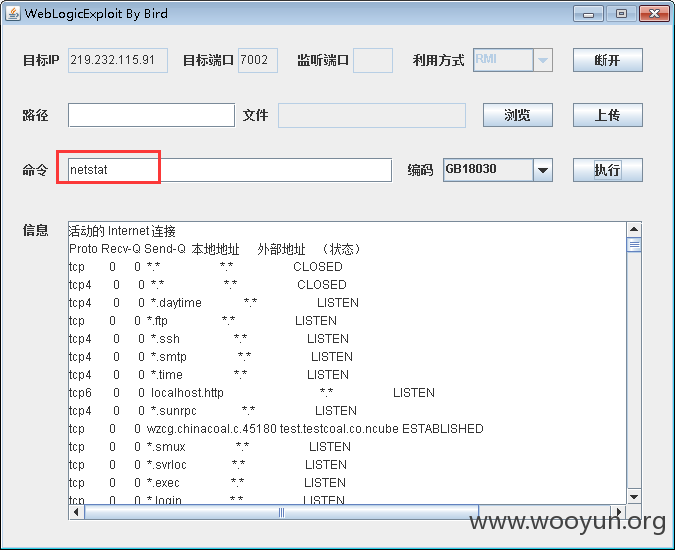Image resolution: width=675 pixels, height=550 pixels.
Task: Click the 断开 disconnect button
Action: tap(607, 60)
